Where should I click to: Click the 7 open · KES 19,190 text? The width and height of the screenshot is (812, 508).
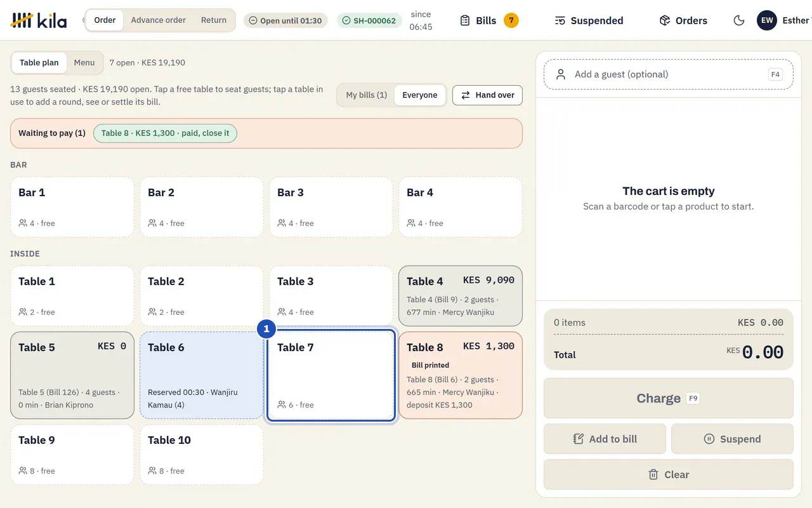tap(147, 63)
